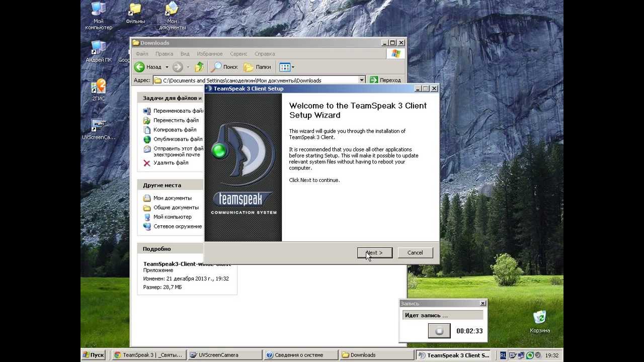Viewport: 644px width, 362px height.
Task: Open the Views mode button in Explorer toolbar
Action: click(285, 67)
